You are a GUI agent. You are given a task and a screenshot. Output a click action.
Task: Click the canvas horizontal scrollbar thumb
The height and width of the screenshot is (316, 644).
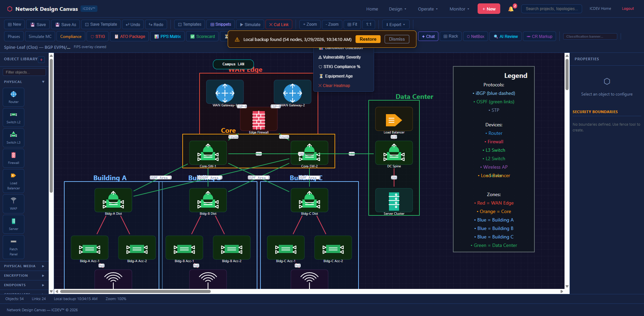point(135,291)
